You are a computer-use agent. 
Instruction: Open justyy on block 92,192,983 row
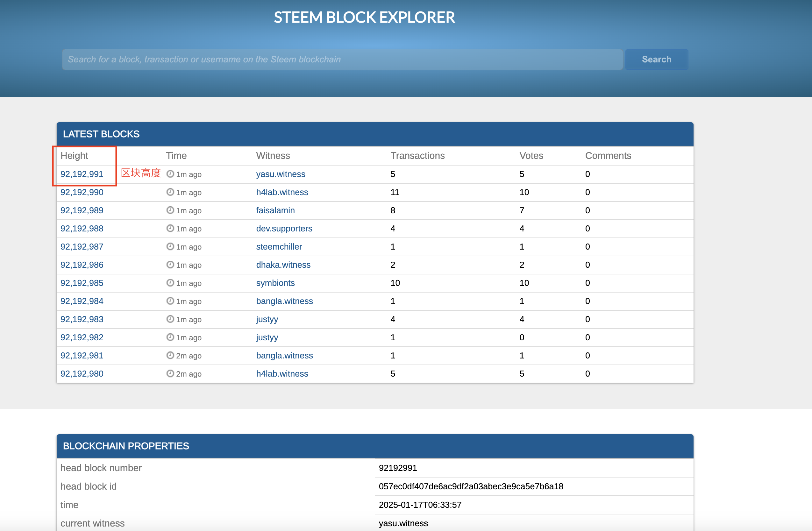coord(267,319)
